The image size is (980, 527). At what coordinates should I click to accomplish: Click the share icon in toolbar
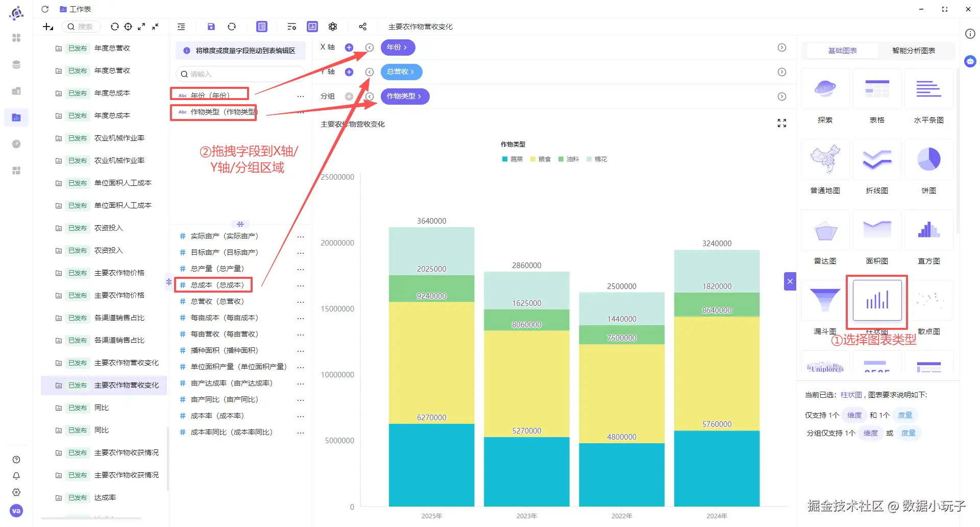coord(362,27)
